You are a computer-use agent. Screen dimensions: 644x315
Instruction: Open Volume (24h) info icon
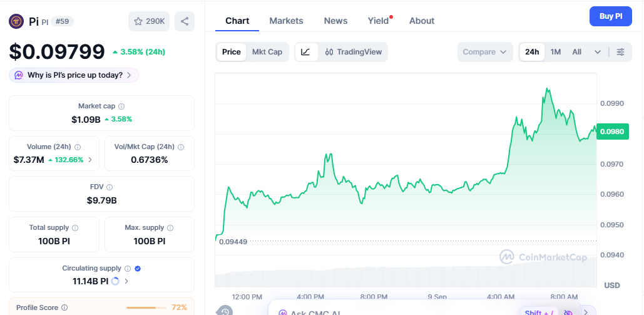click(x=78, y=147)
